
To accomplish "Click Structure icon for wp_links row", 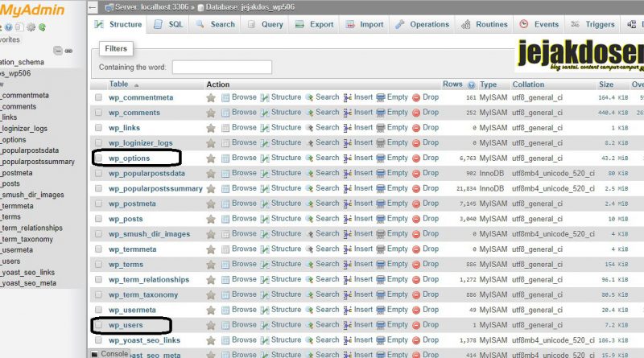I will (x=265, y=128).
